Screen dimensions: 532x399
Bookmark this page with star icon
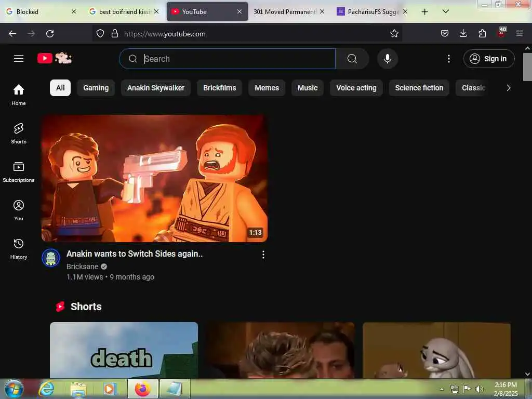394,34
